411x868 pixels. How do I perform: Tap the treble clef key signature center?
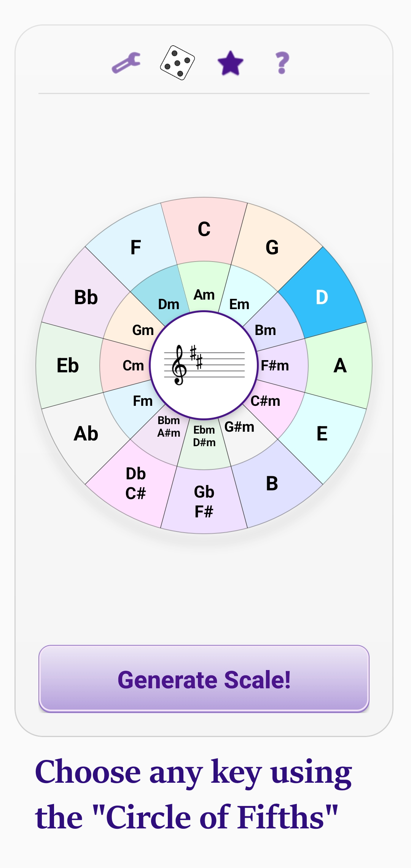point(204,365)
